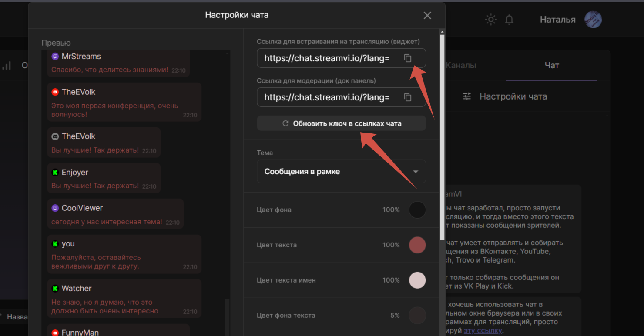Toggle light/dark theme sun icon
The width and height of the screenshot is (644, 336).
tap(491, 20)
